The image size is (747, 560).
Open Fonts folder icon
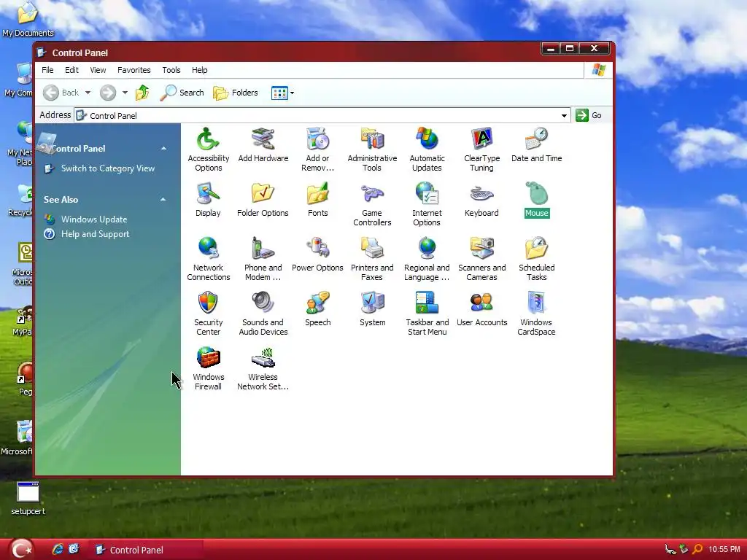tap(318, 200)
